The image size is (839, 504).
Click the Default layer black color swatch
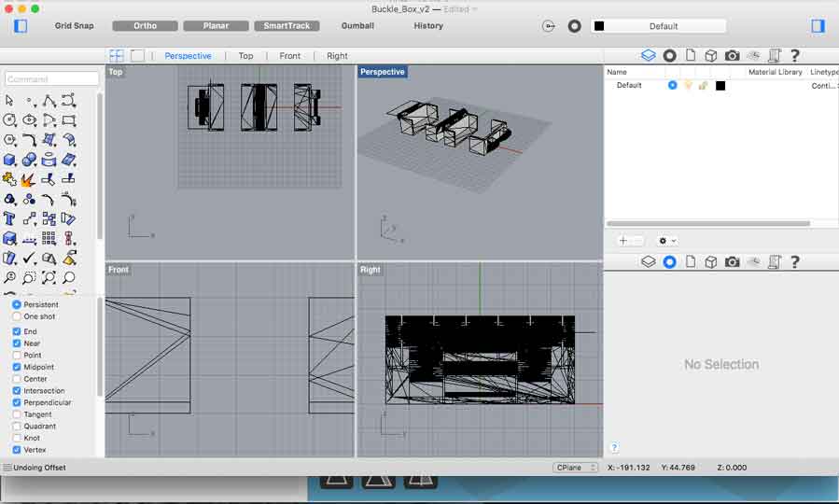click(x=720, y=86)
